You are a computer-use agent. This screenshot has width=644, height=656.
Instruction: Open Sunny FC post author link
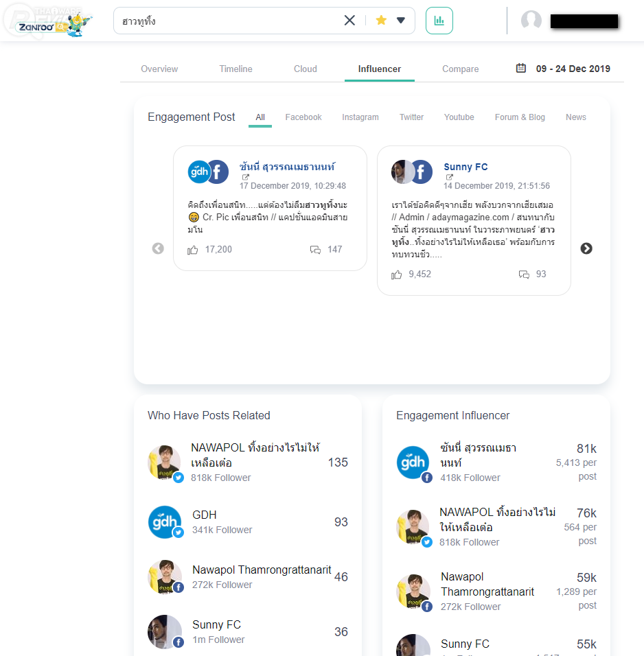(465, 167)
